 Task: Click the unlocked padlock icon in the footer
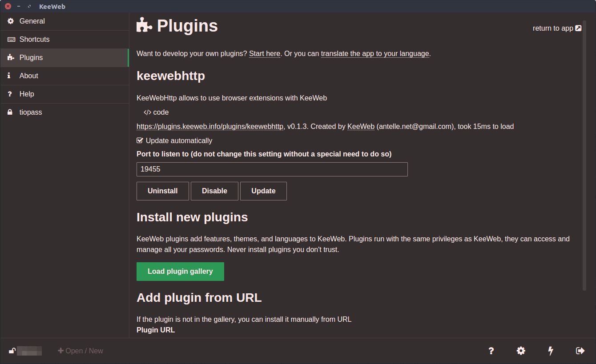click(12, 351)
